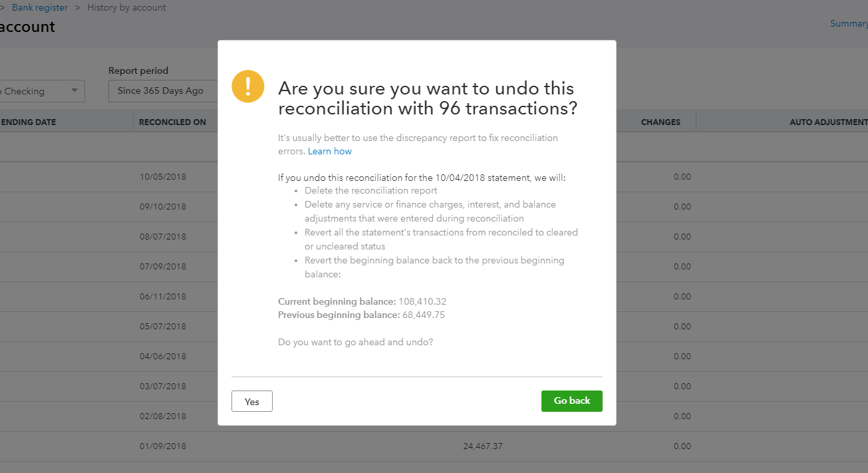Click the yellow exclamation warning icon

click(x=248, y=86)
